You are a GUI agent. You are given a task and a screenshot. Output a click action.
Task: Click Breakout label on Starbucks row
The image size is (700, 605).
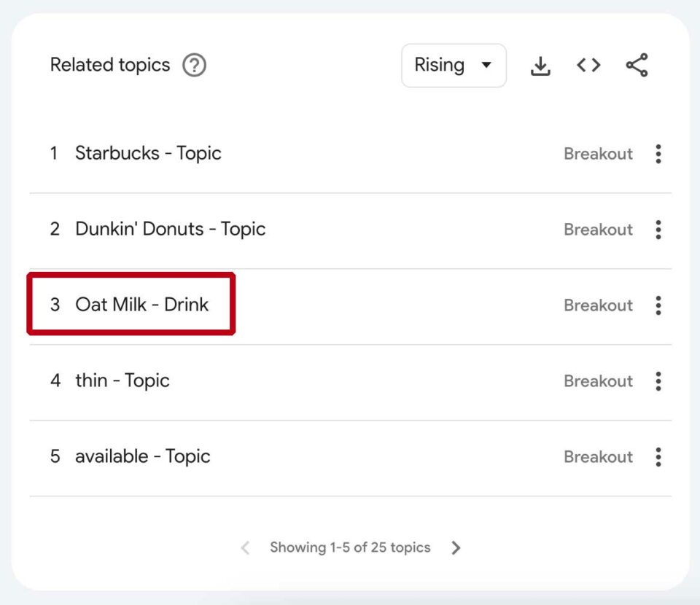pos(598,154)
